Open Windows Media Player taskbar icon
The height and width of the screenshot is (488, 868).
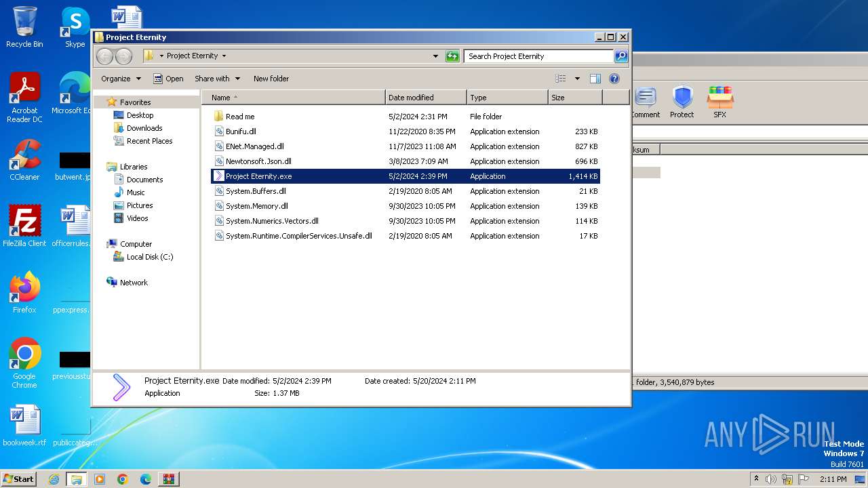click(x=100, y=479)
